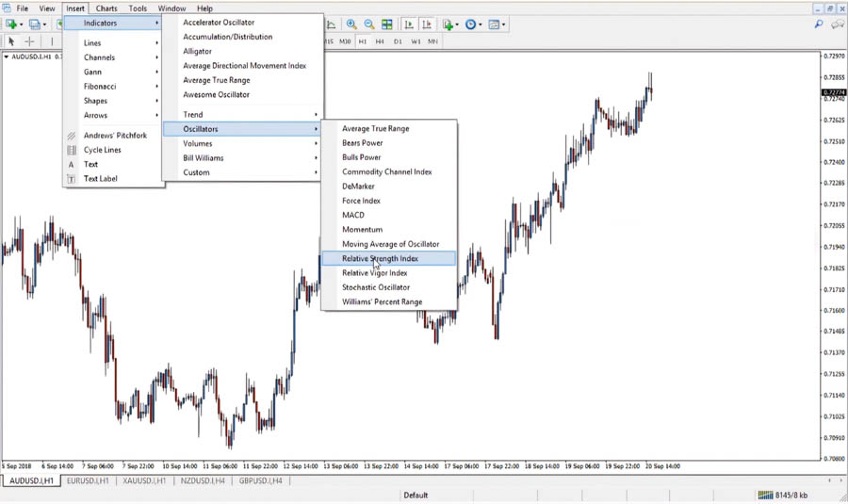The height and width of the screenshot is (504, 848).
Task: Open the Profiles dropdown arrow
Action: pyautogui.click(x=44, y=24)
